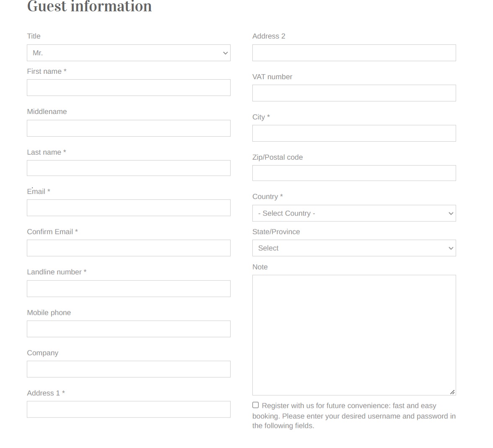
Task: Click the Title dropdown chevron arrow
Action: coord(226,53)
